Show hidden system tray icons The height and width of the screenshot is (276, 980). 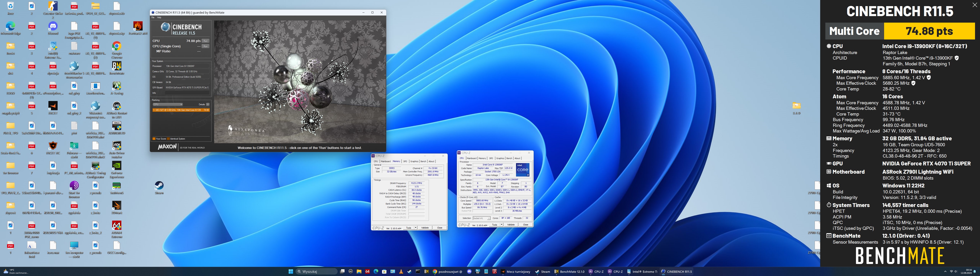[945, 271]
